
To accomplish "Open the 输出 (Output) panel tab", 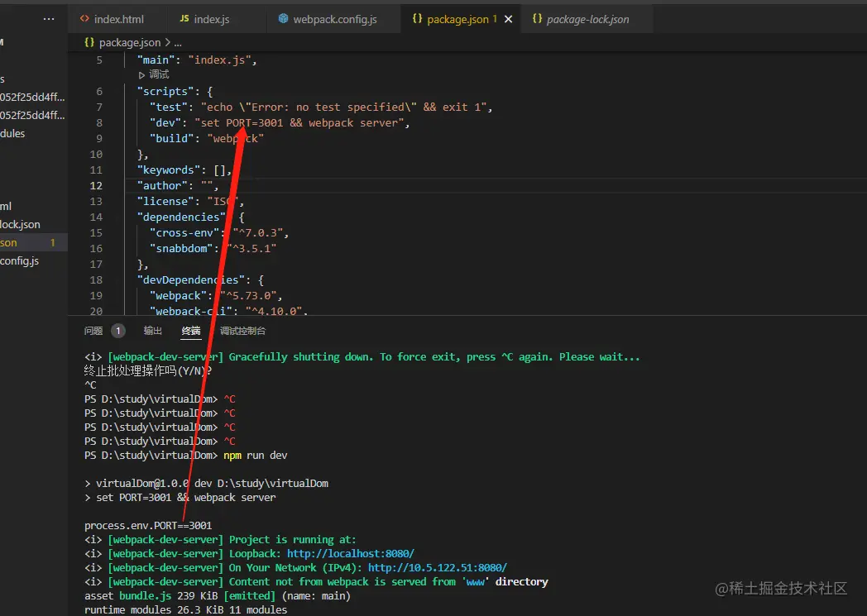I will pyautogui.click(x=153, y=331).
